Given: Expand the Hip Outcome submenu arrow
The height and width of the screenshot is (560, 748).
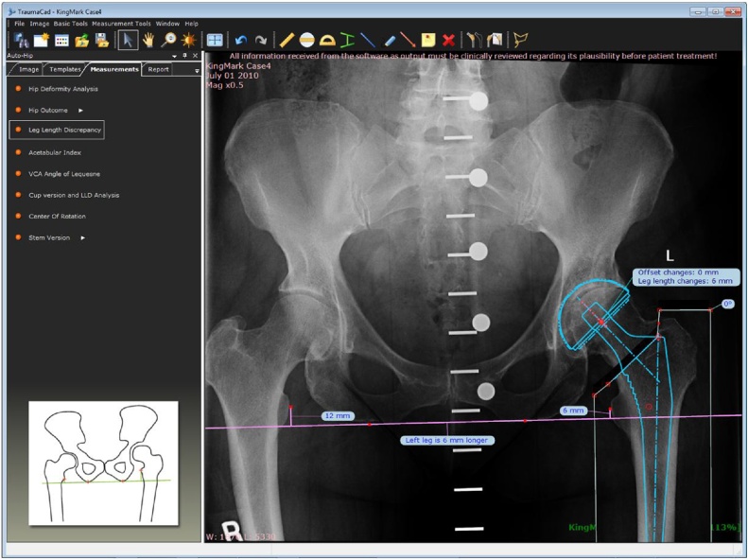Looking at the screenshot, I should point(80,111).
